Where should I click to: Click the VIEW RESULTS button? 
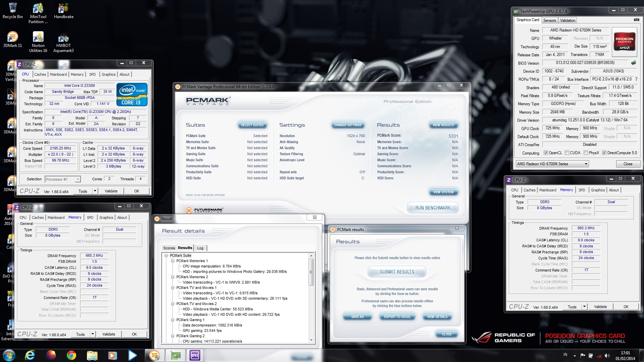443,125
